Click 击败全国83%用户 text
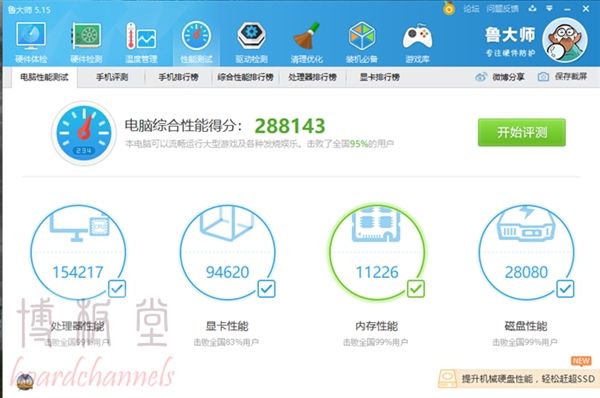 click(226, 342)
